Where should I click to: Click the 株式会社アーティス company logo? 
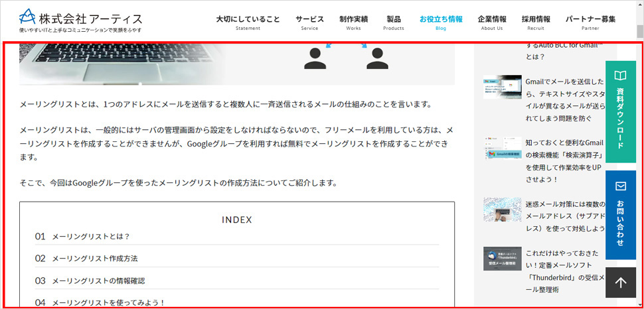point(81,19)
